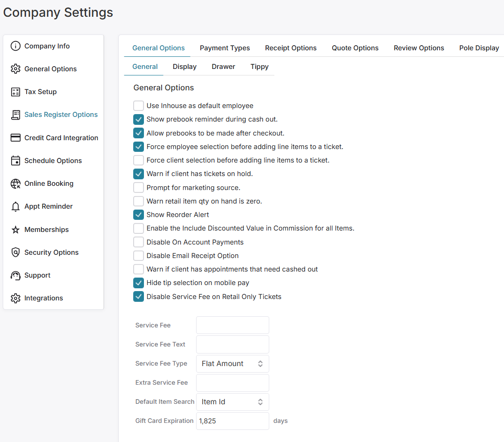Switch to the Payment Types tab

tap(225, 48)
